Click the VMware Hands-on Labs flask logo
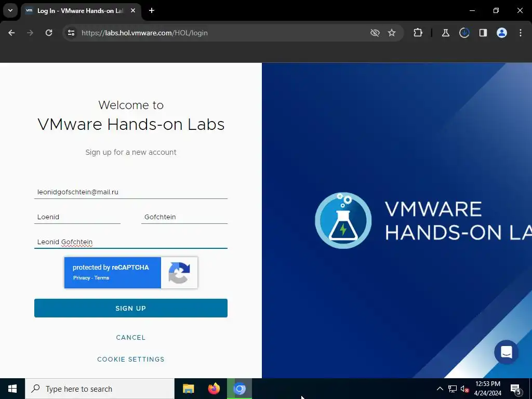The image size is (532, 399). coord(343,220)
